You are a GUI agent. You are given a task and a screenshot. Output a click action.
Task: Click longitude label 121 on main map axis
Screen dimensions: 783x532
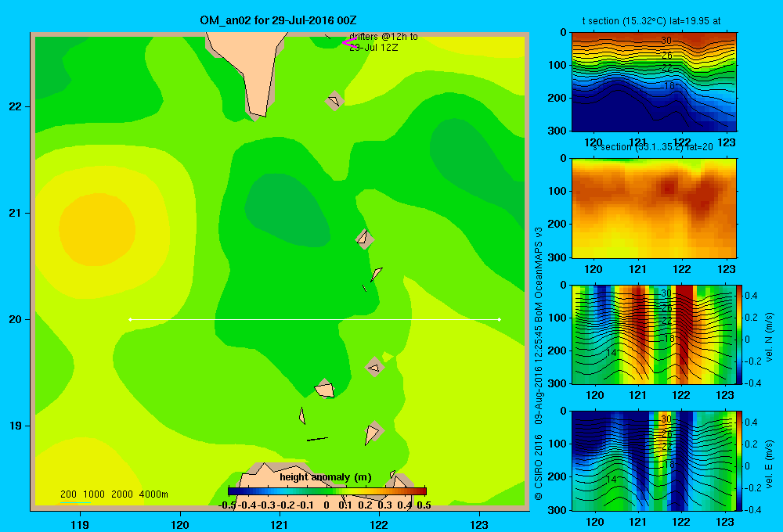(280, 524)
